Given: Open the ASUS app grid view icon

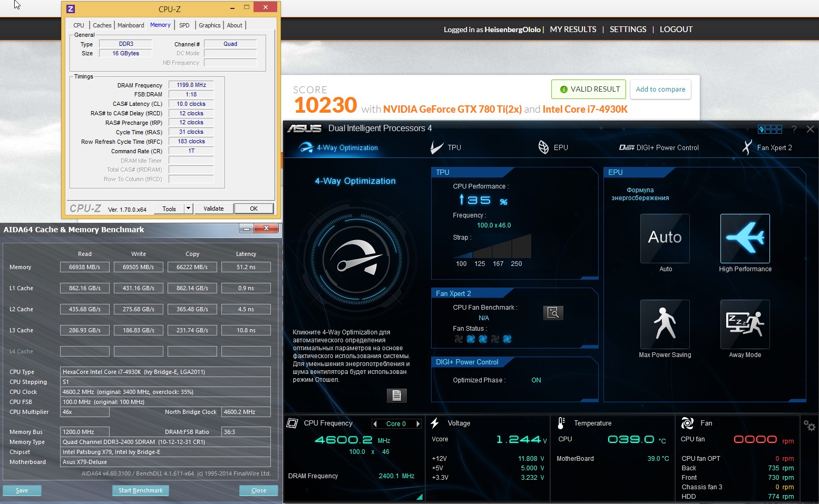Looking at the screenshot, I should [770, 129].
